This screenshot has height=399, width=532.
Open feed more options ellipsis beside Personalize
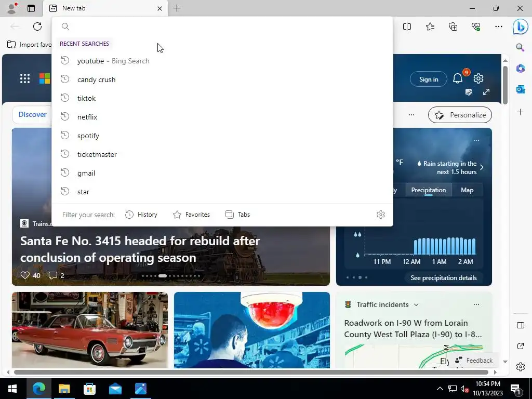click(x=411, y=115)
